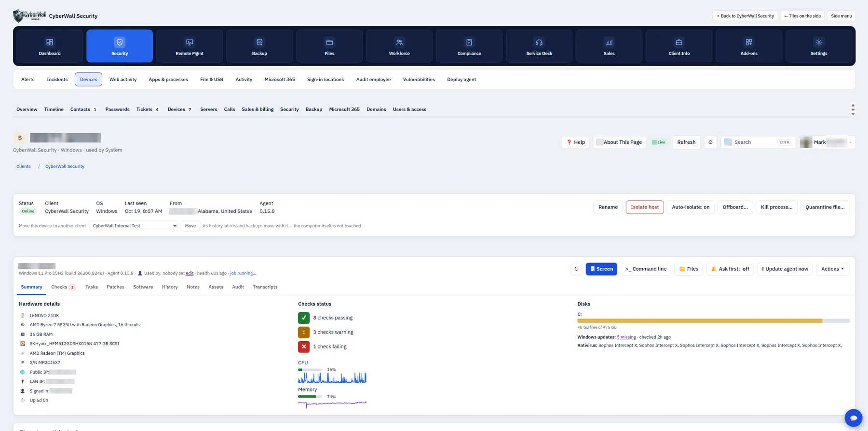
Task: Switch to the Vulnerabilities tab
Action: click(419, 80)
